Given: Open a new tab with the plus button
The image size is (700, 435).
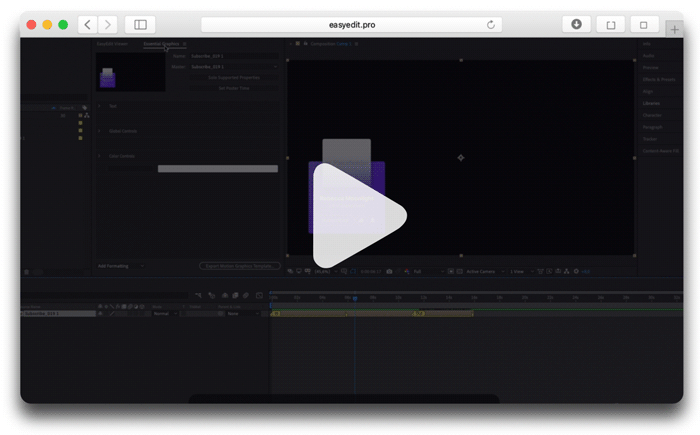Looking at the screenshot, I should click(674, 29).
